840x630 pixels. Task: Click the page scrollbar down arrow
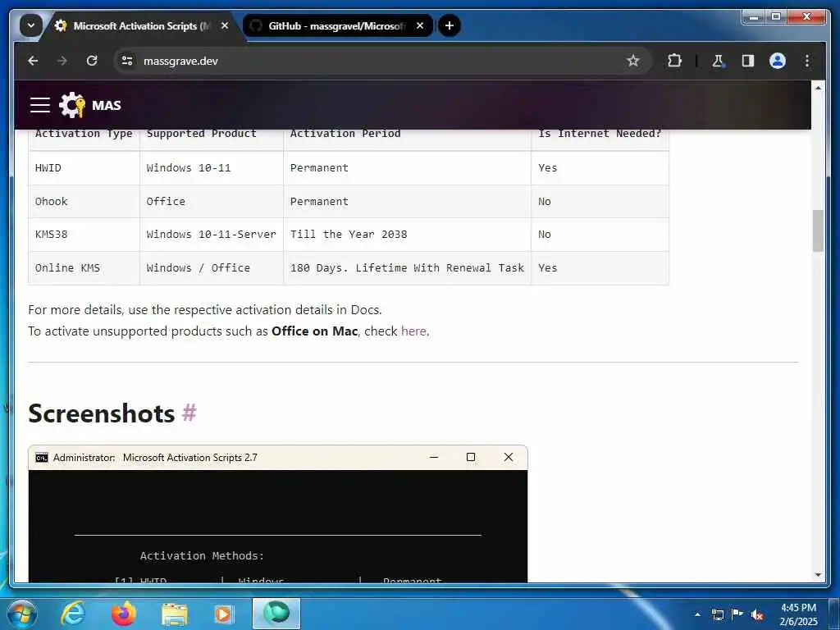click(818, 575)
